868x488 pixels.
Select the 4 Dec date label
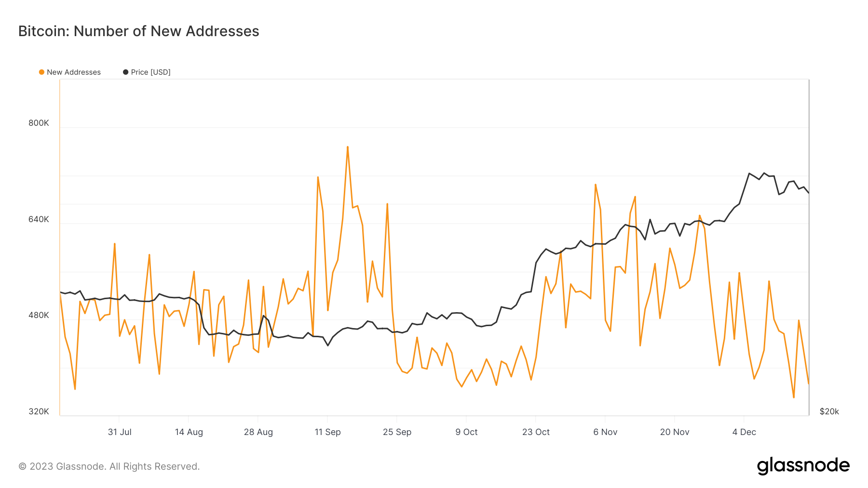point(744,432)
